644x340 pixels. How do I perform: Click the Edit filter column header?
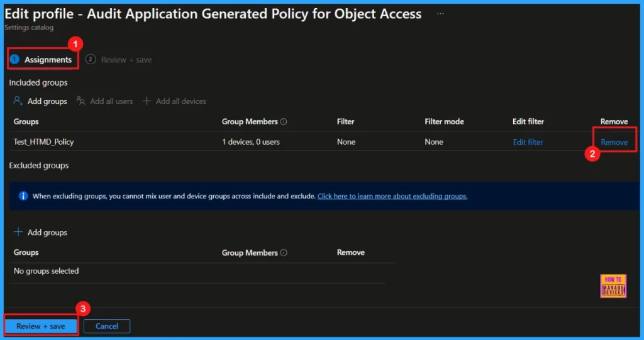pos(528,122)
